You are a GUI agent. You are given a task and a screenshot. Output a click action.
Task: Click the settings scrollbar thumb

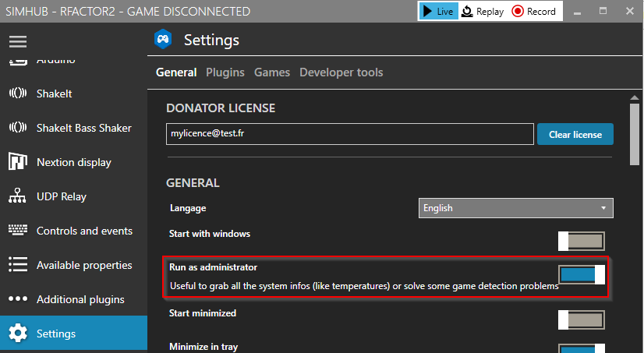(x=635, y=134)
